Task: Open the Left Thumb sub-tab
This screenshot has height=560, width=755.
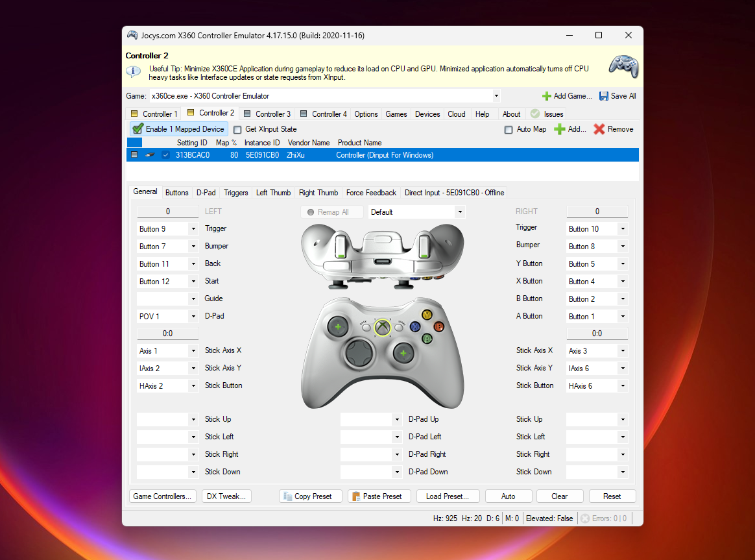Action: (x=273, y=193)
